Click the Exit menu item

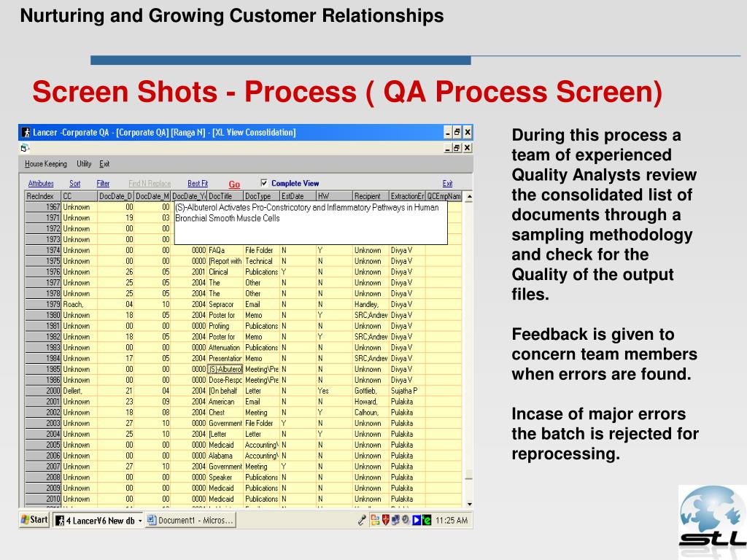(104, 164)
